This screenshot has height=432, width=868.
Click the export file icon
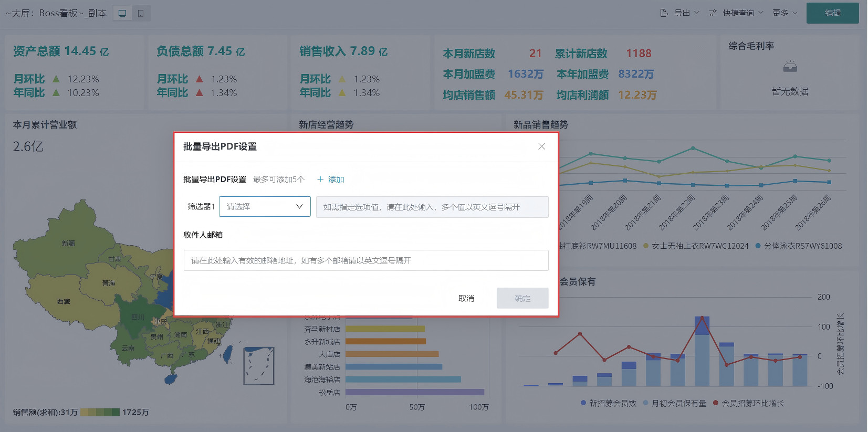[664, 13]
